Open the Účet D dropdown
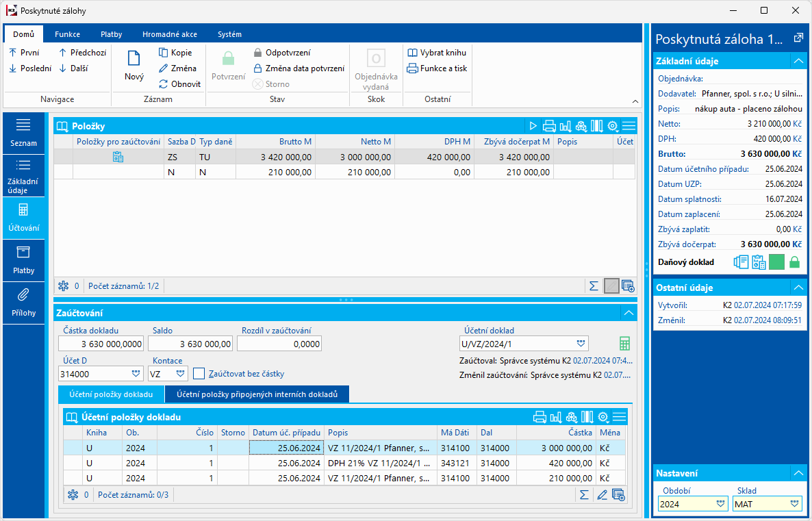The height and width of the screenshot is (521, 812). [x=136, y=374]
